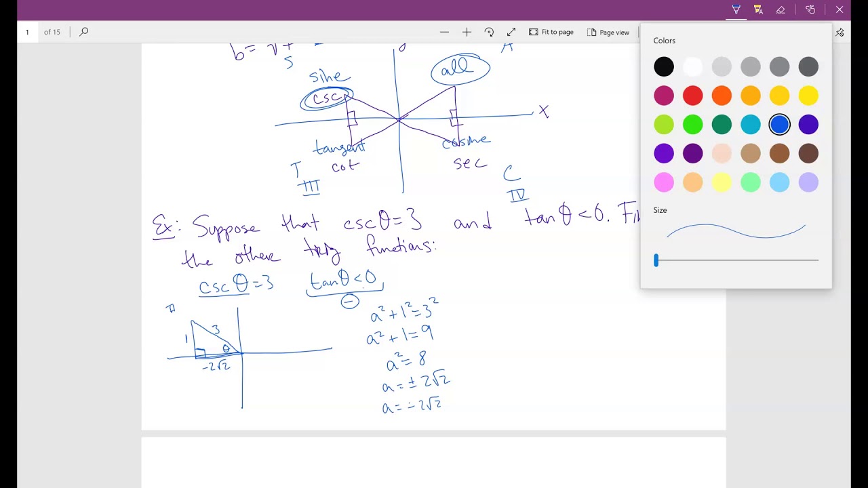
Task: Select the darkest brown swatch
Action: [x=808, y=153]
